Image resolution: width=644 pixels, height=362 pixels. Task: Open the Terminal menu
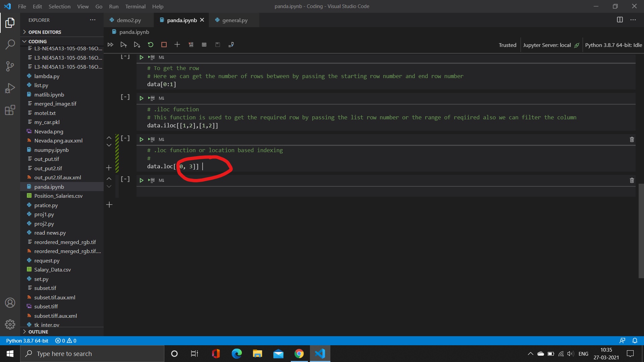(135, 6)
